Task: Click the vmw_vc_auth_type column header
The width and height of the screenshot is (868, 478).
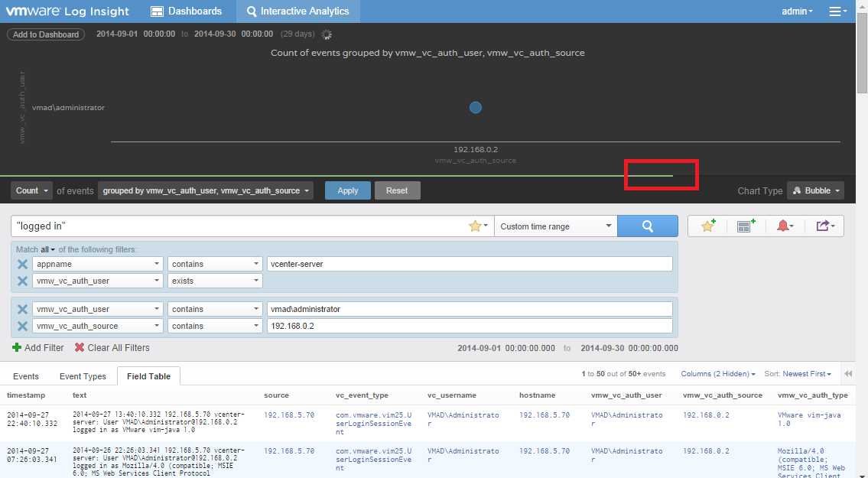Action: click(813, 395)
